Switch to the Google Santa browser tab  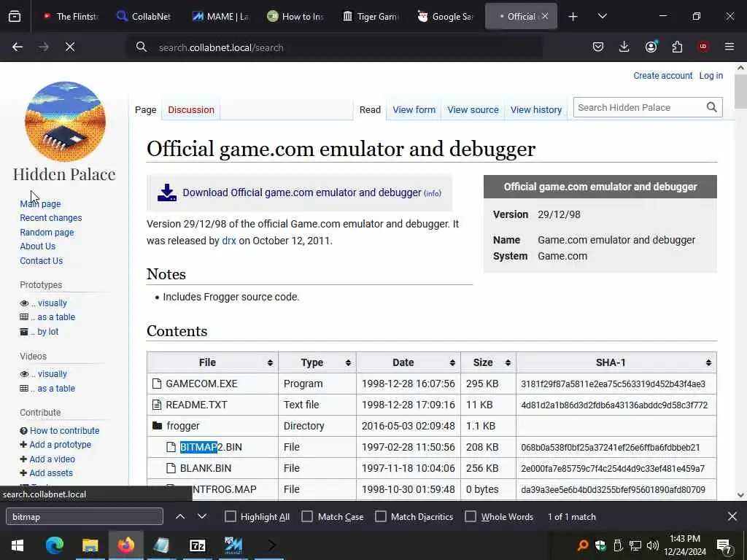pos(446,17)
